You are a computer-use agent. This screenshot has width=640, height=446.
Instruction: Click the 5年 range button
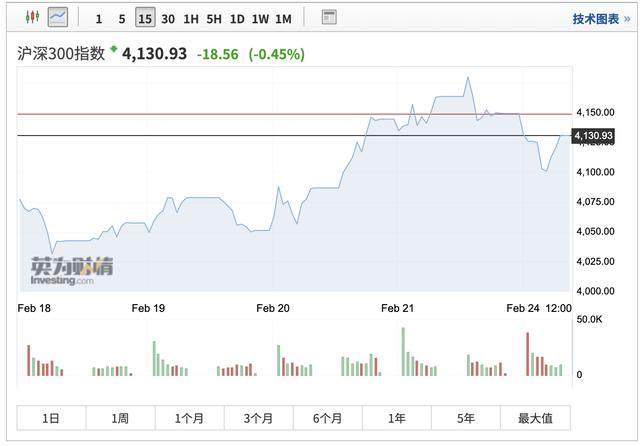(466, 418)
